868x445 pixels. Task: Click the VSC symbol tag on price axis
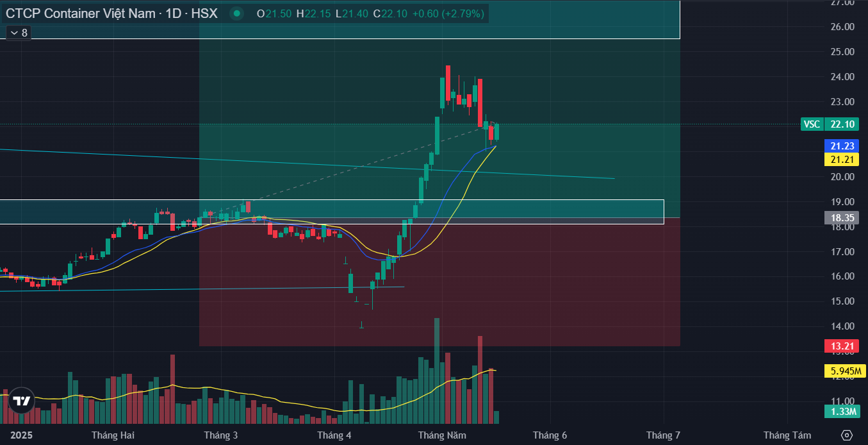point(812,124)
